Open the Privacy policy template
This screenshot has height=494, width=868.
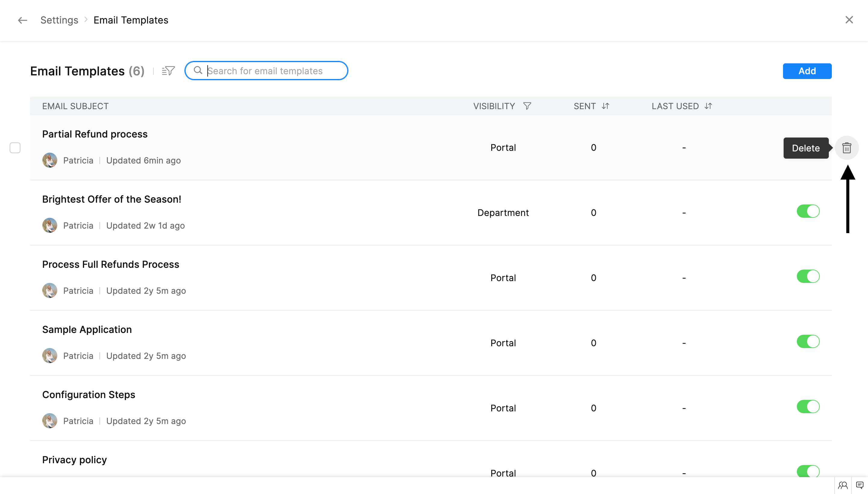pos(74,460)
